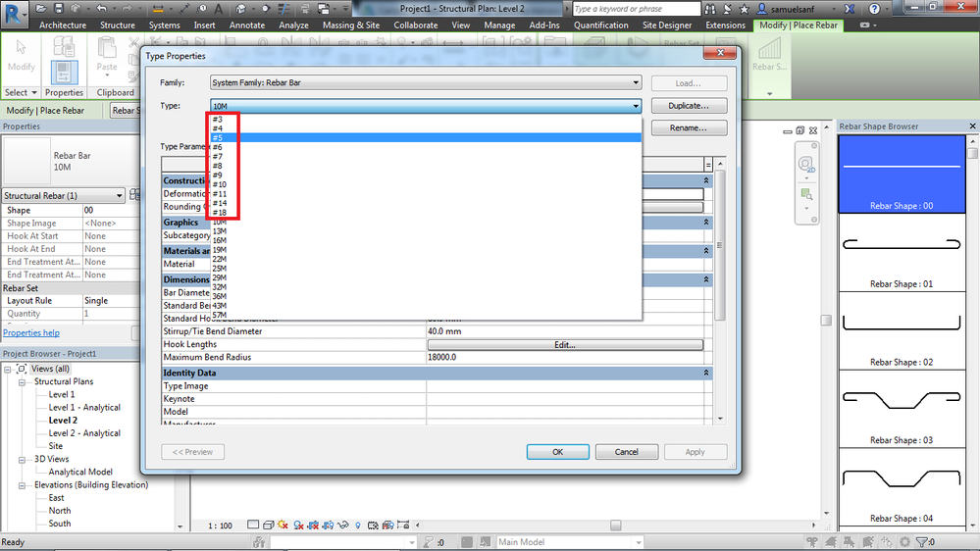Click the Filter funnel icon in status bar
This screenshot has width=980, height=551.
click(921, 541)
